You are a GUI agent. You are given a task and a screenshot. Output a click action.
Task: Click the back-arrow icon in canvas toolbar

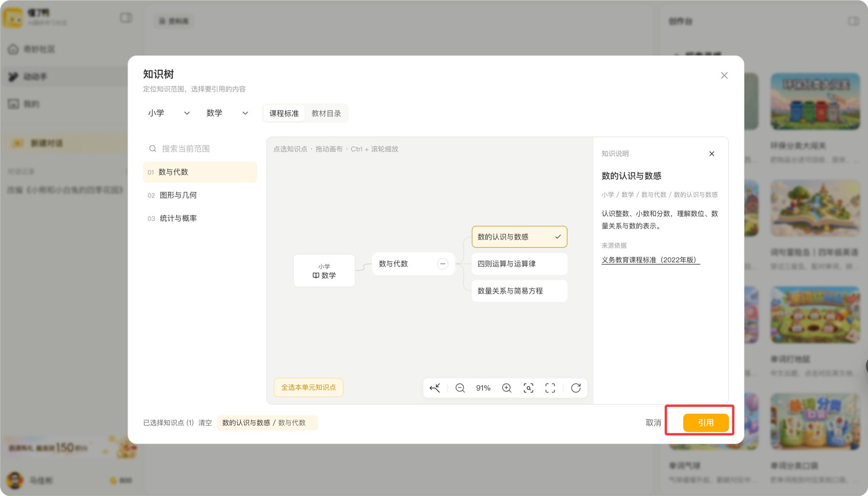coord(435,388)
